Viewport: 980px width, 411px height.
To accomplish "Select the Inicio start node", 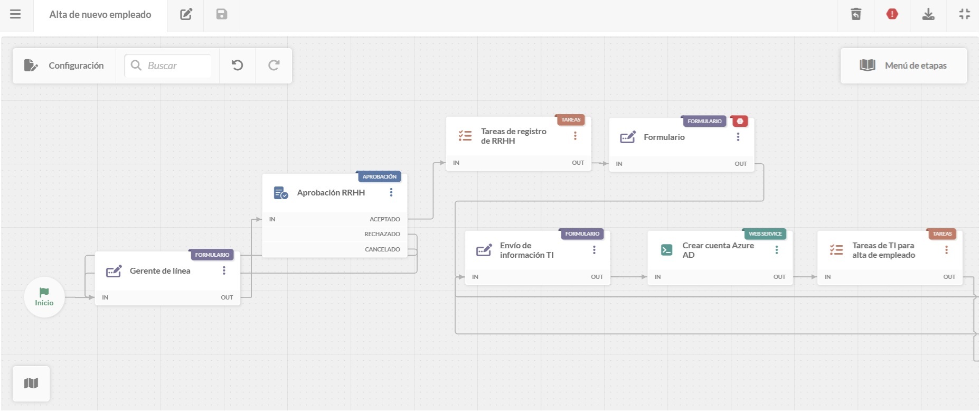I will click(44, 297).
